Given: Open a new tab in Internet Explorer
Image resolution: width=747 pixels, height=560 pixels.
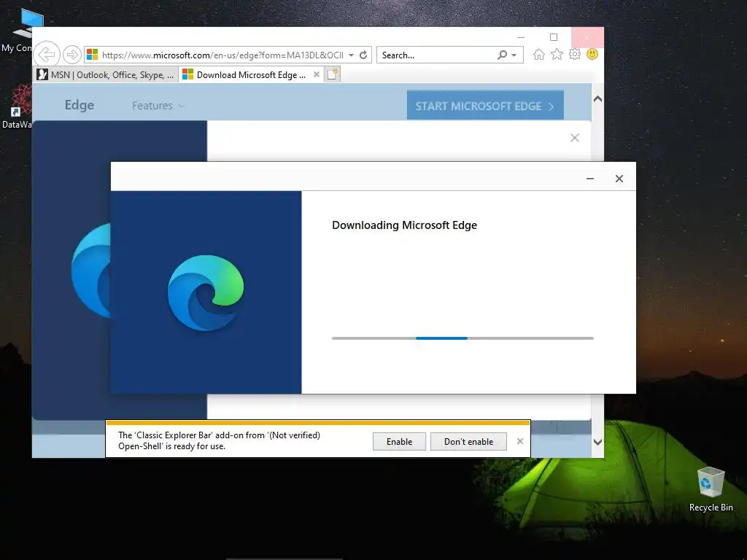Looking at the screenshot, I should point(333,75).
